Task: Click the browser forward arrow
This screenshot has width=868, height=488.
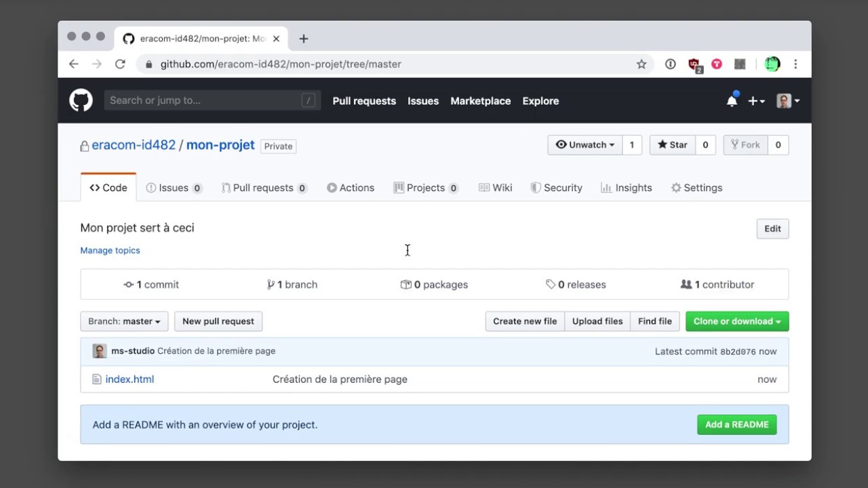Action: pos(97,64)
